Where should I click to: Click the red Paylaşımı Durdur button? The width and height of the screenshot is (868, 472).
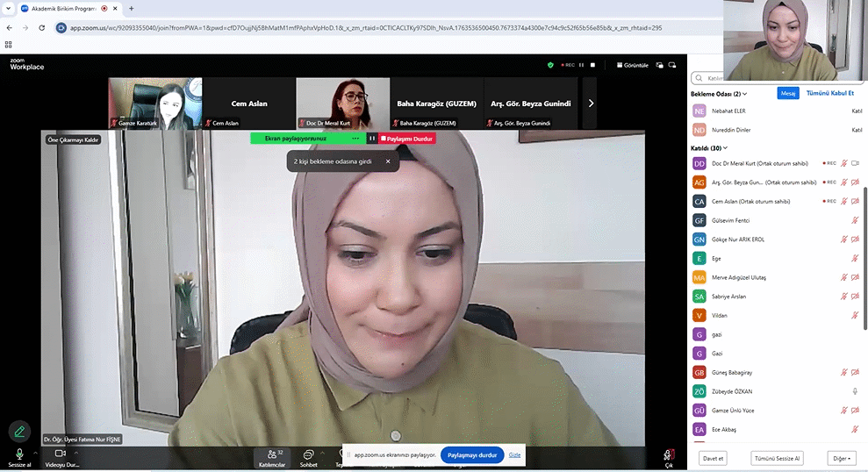[x=407, y=139]
